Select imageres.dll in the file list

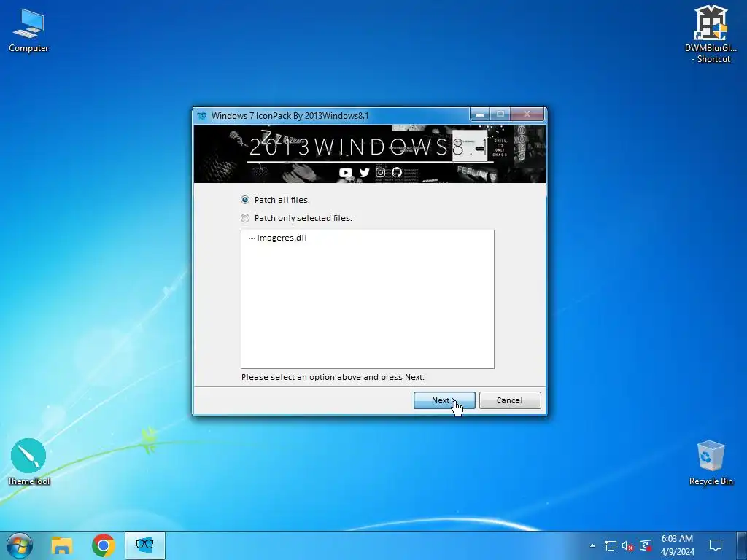(282, 238)
